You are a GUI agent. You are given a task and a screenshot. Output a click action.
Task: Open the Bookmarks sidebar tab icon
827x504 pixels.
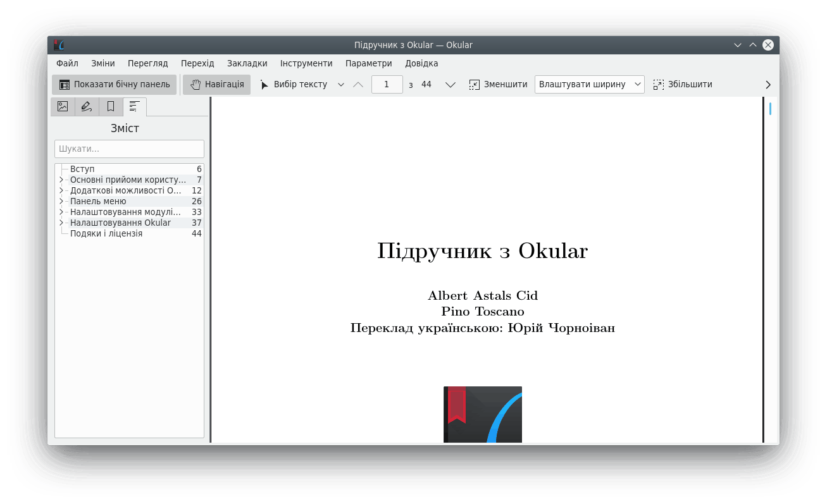[x=111, y=106]
